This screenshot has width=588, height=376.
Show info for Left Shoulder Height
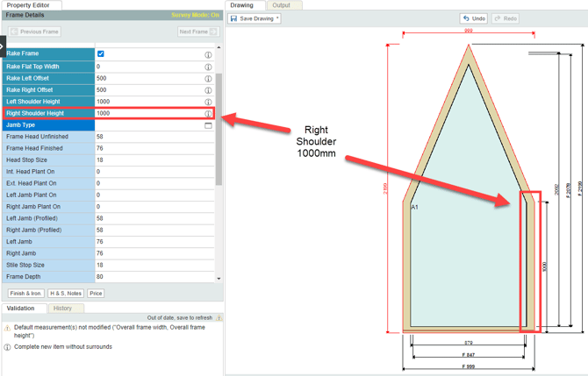tap(208, 102)
